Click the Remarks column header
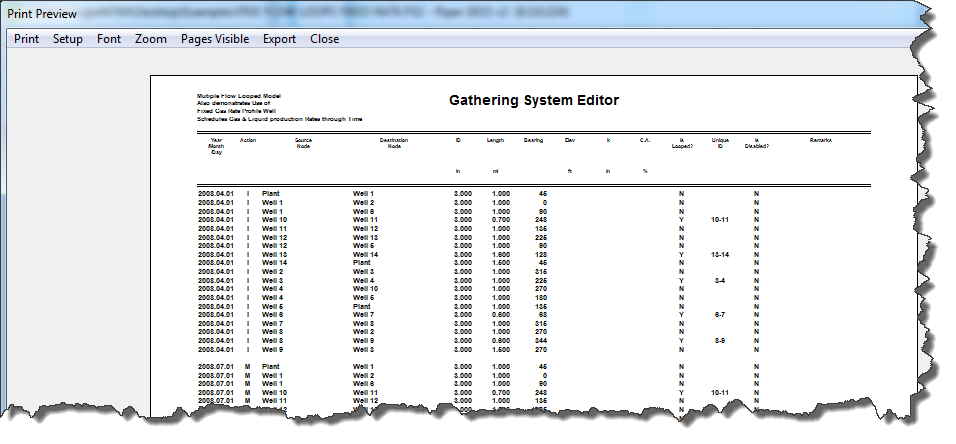Screen dimensions: 956x444 [x=820, y=140]
